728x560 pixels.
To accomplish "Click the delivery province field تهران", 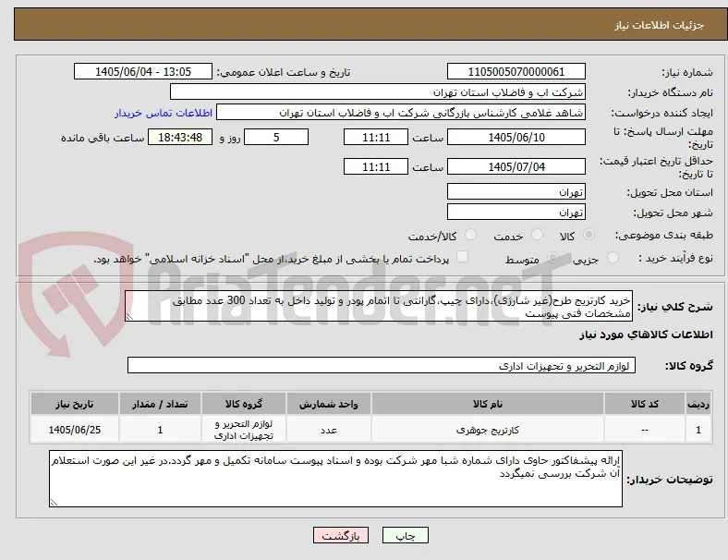I will [x=516, y=192].
